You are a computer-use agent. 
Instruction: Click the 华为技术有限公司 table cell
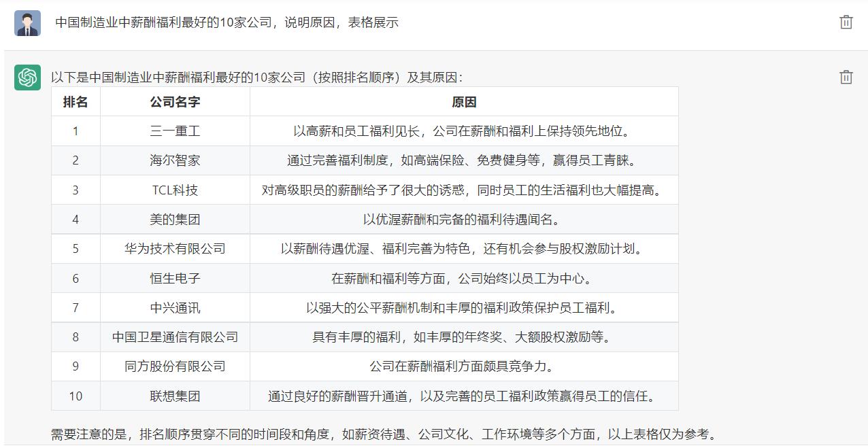pyautogui.click(x=174, y=248)
